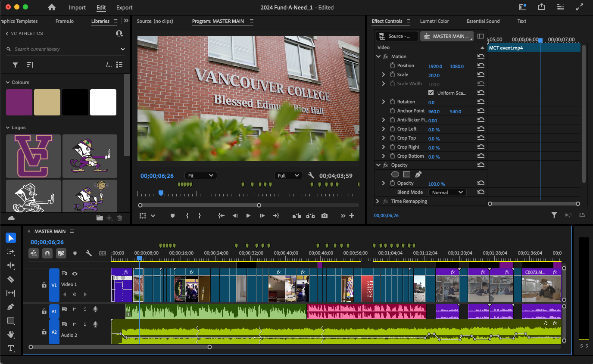Select the Hand tool
Image resolution: width=593 pixels, height=364 pixels.
pos(11,334)
